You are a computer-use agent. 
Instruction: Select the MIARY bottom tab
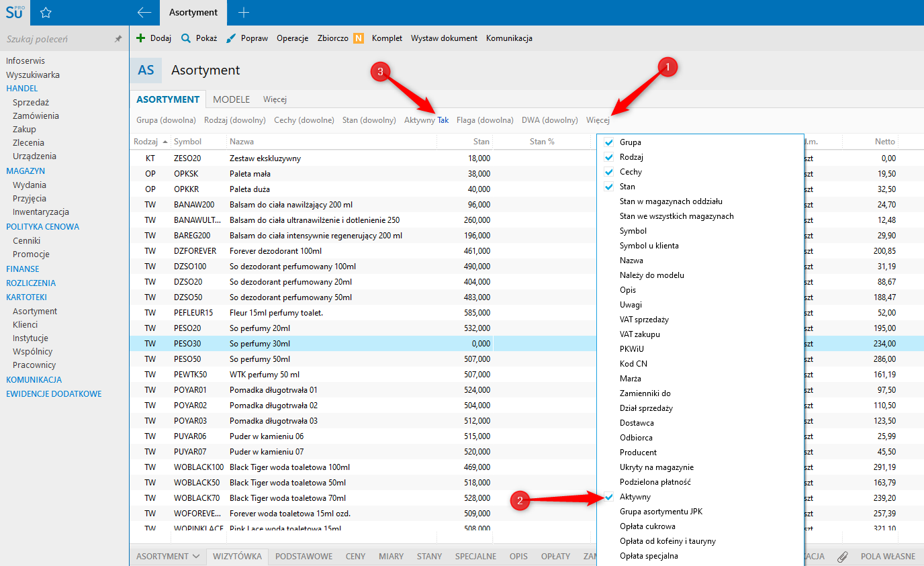click(x=391, y=556)
